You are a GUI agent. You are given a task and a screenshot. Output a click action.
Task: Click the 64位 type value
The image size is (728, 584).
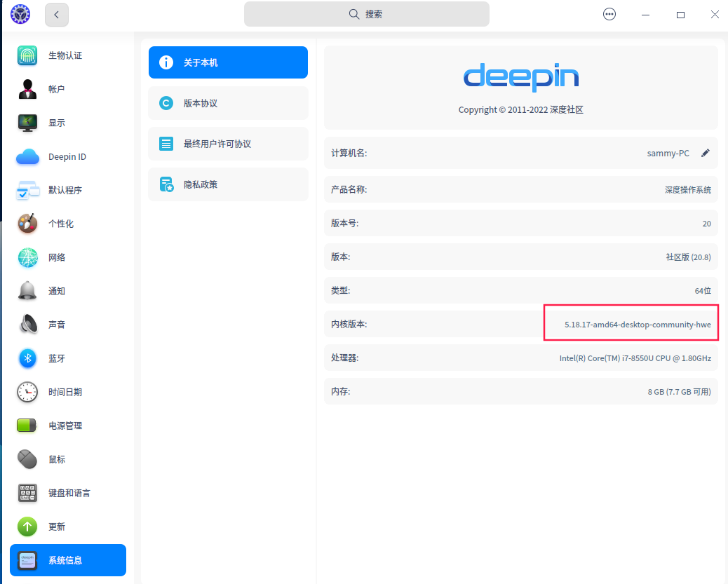click(703, 291)
